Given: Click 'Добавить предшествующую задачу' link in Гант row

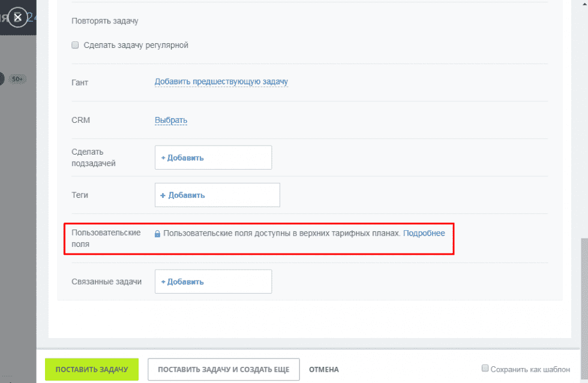Looking at the screenshot, I should click(x=221, y=82).
